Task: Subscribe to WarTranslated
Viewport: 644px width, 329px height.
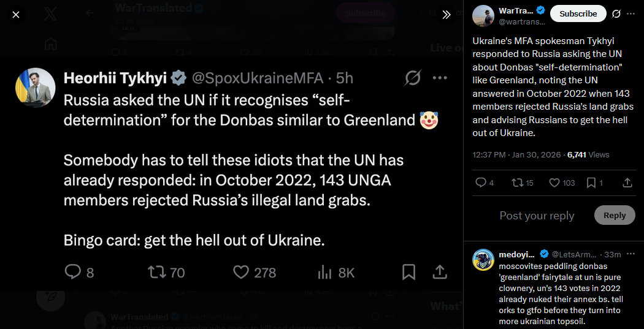Action: coord(578,13)
